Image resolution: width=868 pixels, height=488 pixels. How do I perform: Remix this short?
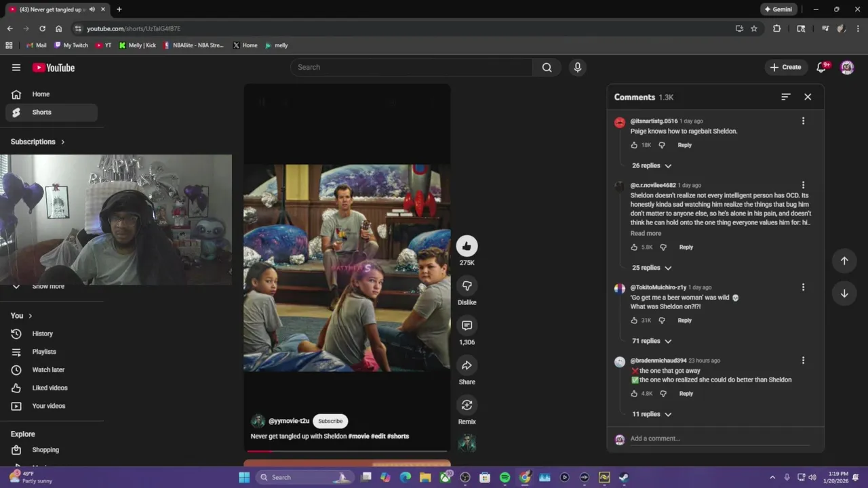coord(467,405)
